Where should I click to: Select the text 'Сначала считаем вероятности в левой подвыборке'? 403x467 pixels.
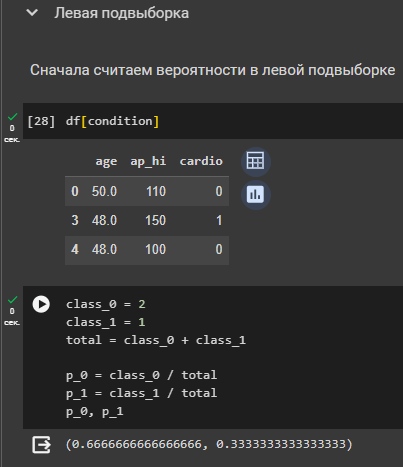[x=213, y=70]
